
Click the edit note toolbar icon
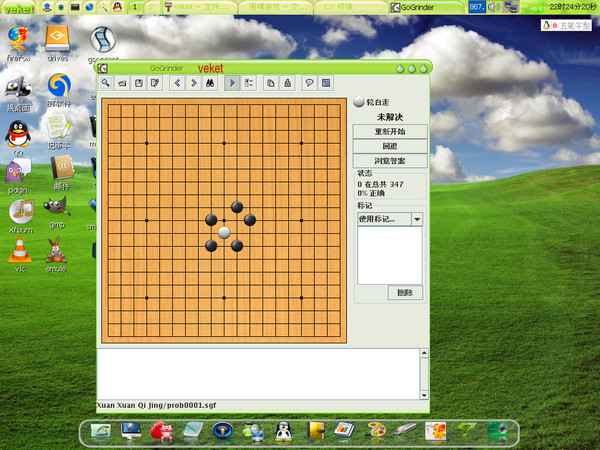(x=155, y=83)
